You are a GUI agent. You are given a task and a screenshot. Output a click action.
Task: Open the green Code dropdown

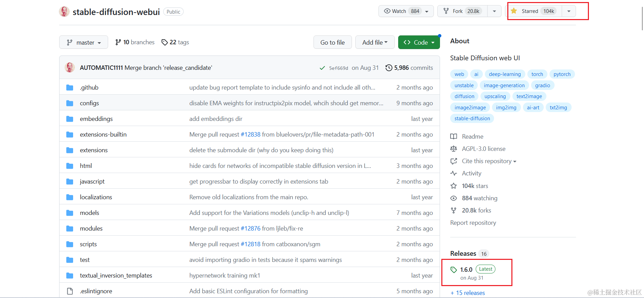point(419,42)
